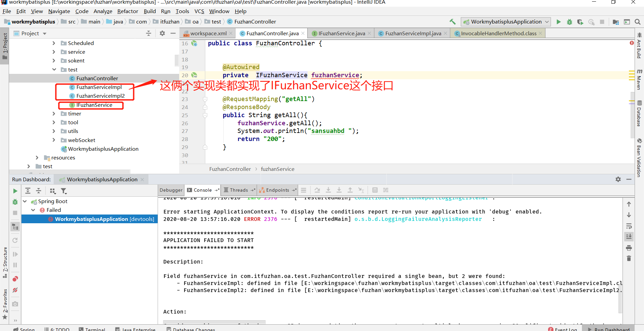The height and width of the screenshot is (331, 644).
Task: Click Run Dashboard settings gear icon
Action: pyautogui.click(x=618, y=179)
